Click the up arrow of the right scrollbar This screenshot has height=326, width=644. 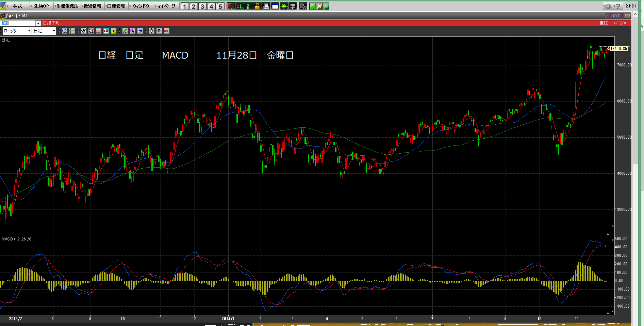click(635, 15)
